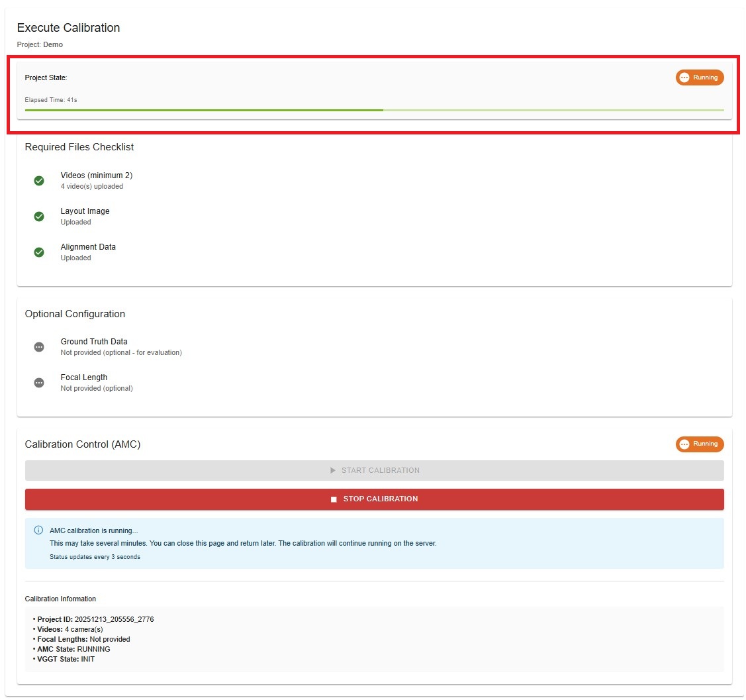The height and width of the screenshot is (700, 746).
Task: Click the gray status icon for Ground Truth Data
Action: point(39,347)
